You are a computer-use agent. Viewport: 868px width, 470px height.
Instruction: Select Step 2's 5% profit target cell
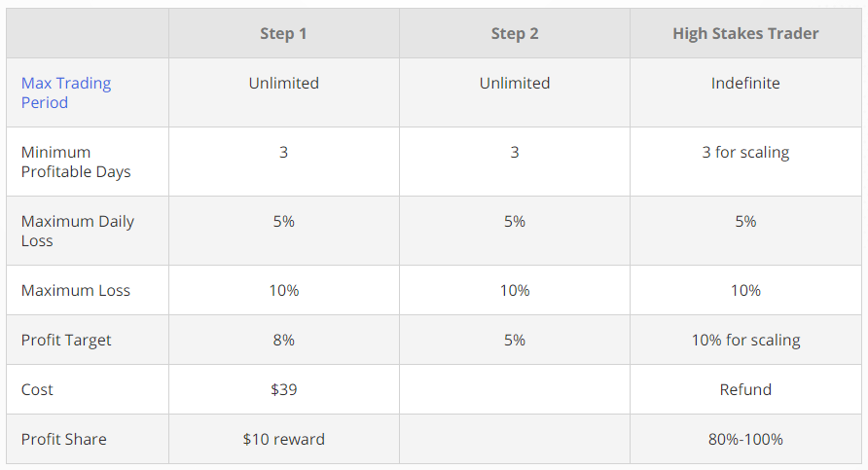click(x=515, y=341)
